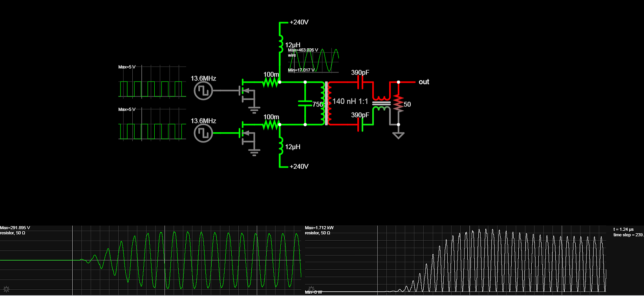Click 'Min=17.017 V' on wire scope
Screen dimensions: 644x296
click(x=301, y=70)
